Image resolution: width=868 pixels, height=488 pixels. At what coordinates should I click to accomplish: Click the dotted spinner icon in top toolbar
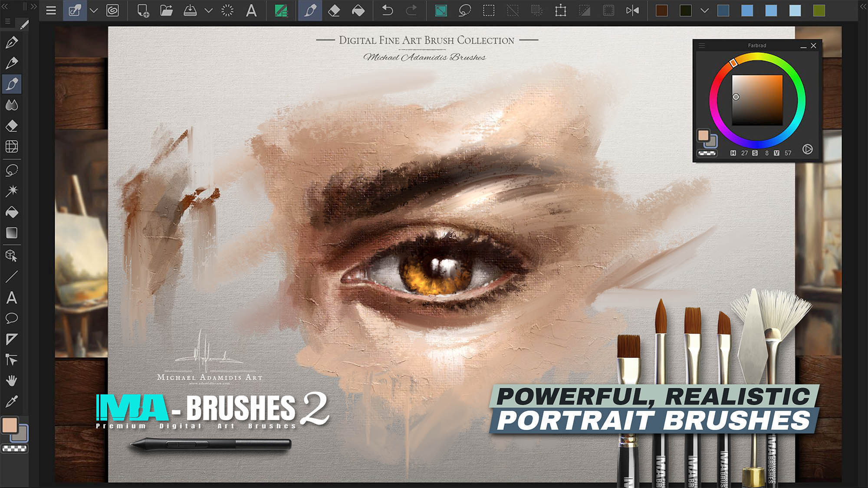tap(227, 10)
